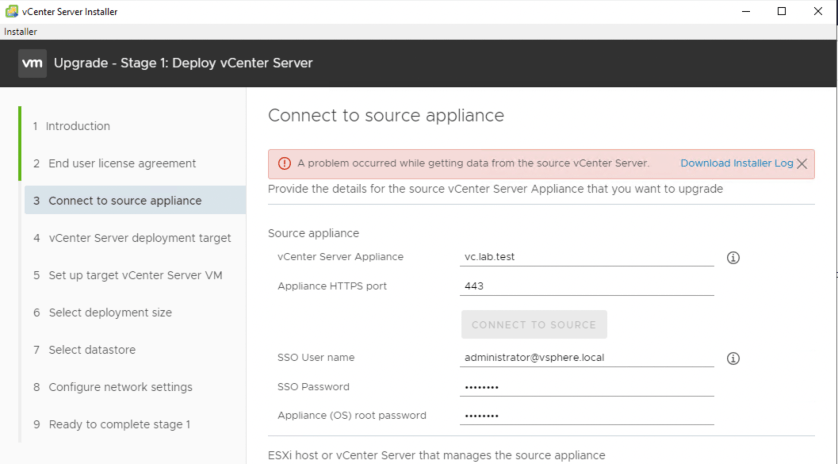The height and width of the screenshot is (464, 838).
Task: Open vCenter Server deployment target step
Action: 139,238
